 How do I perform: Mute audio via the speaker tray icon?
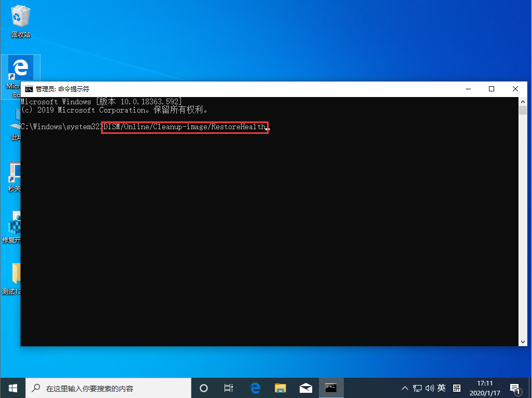(x=429, y=388)
